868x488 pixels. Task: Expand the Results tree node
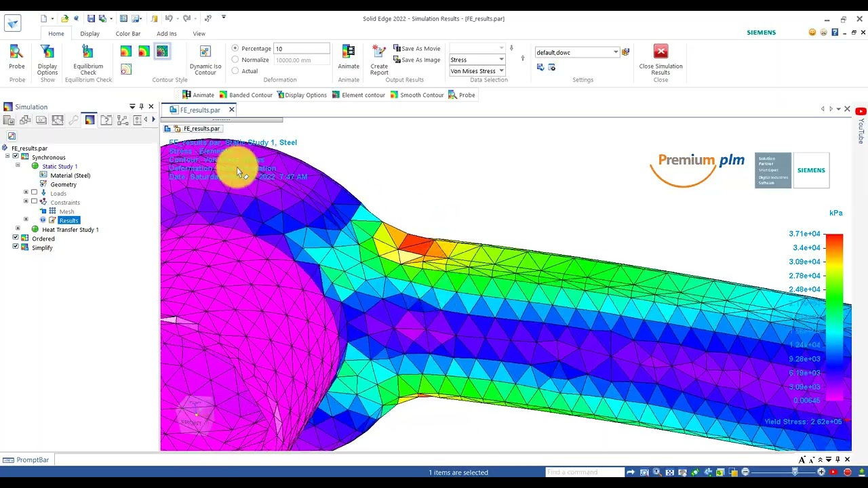pyautogui.click(x=26, y=220)
